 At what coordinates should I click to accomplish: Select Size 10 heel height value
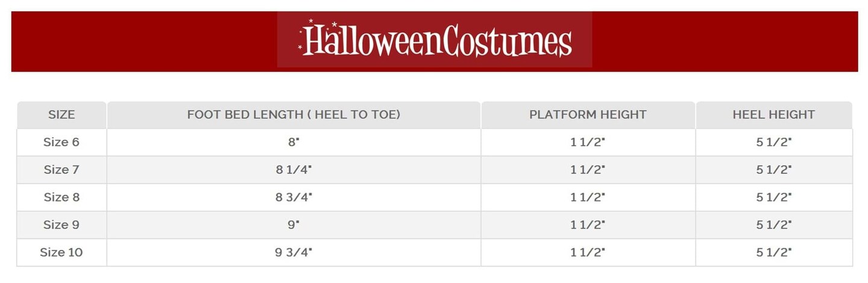(x=773, y=252)
